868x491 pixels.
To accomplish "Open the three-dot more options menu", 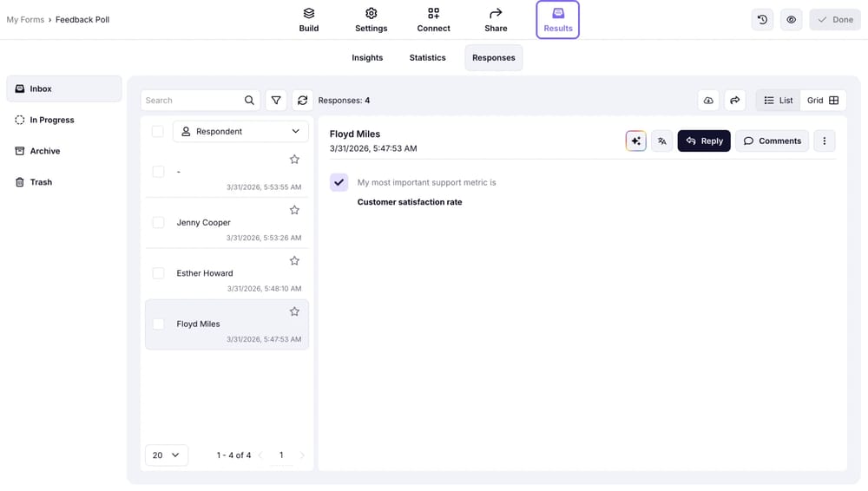I will point(824,141).
